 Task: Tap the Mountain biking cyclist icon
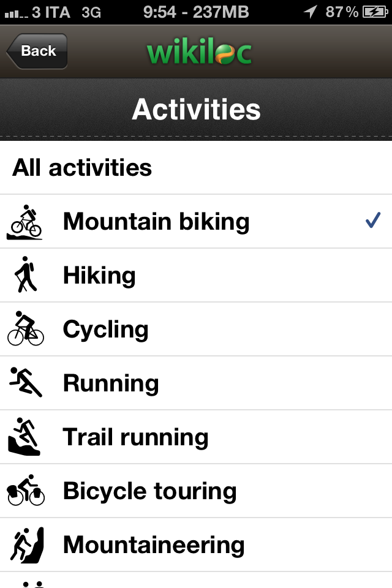point(24,222)
